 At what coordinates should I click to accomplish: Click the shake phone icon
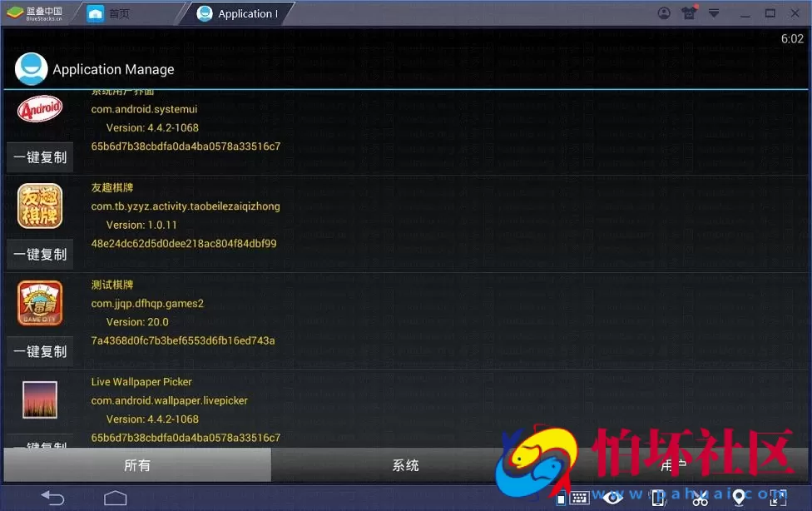658,498
